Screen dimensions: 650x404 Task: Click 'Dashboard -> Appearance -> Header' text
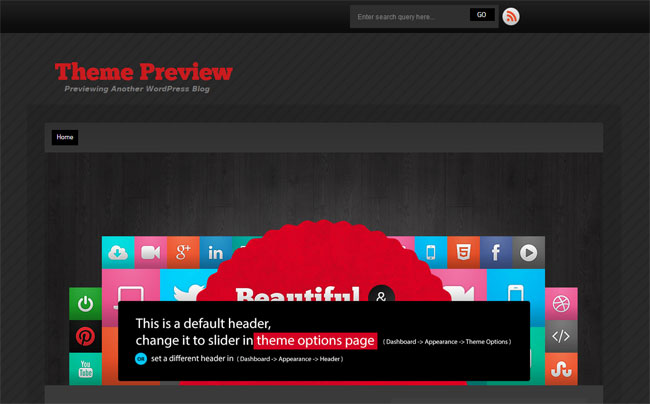[x=290, y=359]
